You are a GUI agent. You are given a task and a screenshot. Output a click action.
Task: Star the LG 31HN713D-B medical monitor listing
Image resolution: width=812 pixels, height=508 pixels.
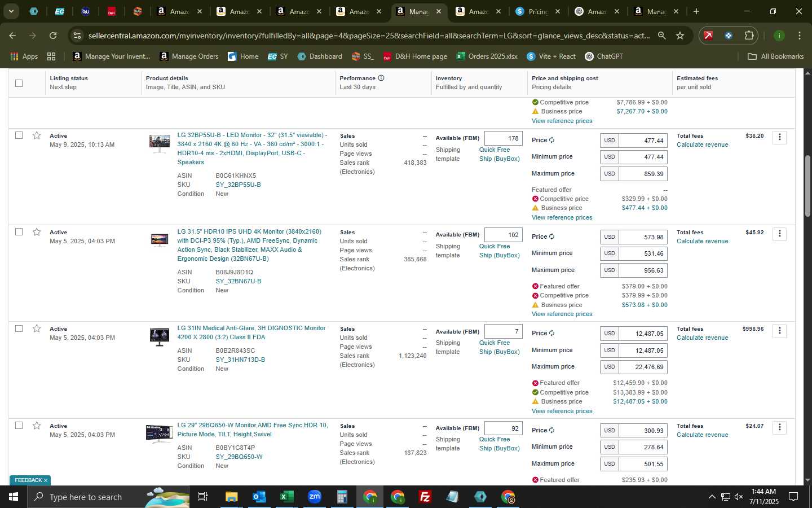(x=37, y=329)
